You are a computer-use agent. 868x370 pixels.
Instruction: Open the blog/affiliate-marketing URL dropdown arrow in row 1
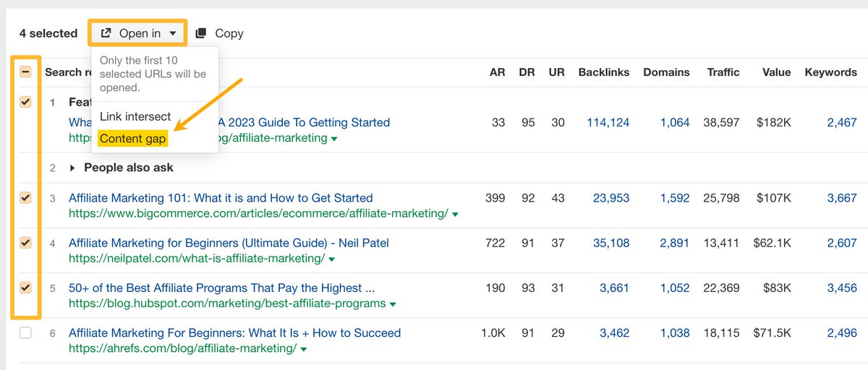[x=333, y=138]
